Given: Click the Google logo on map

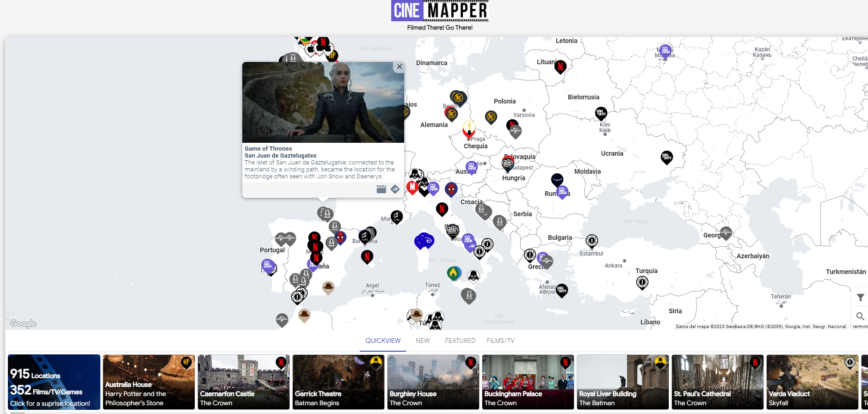Looking at the screenshot, I should point(23,323).
